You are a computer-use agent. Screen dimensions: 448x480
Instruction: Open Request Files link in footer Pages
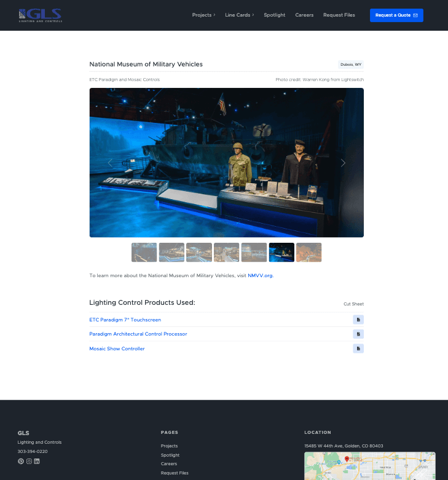tap(175, 473)
